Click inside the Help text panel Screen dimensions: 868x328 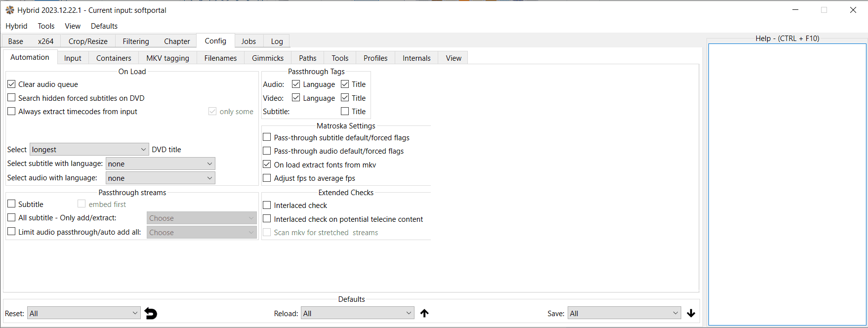pyautogui.click(x=787, y=184)
